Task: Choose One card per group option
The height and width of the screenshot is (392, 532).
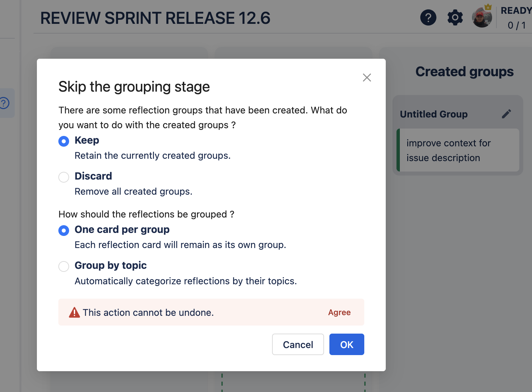Action: (x=64, y=231)
